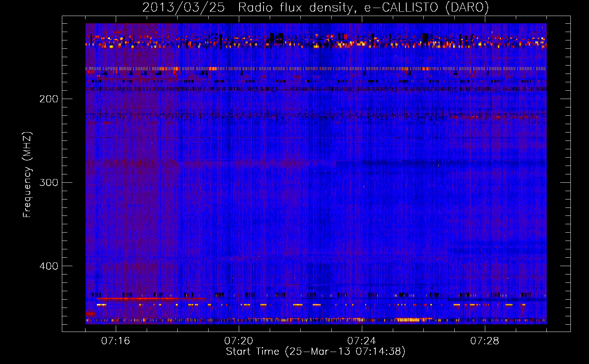Click the 300 frequency tick label

(49, 182)
